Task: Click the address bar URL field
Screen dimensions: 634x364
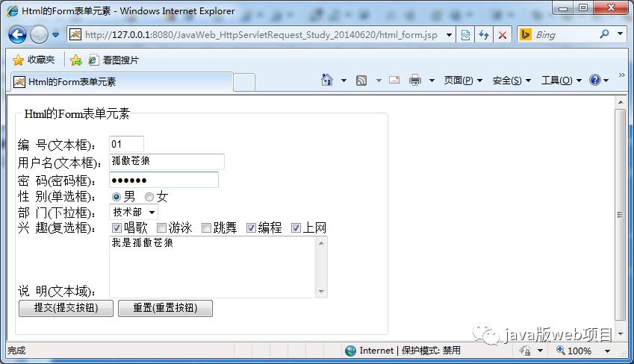Action: coord(261,35)
